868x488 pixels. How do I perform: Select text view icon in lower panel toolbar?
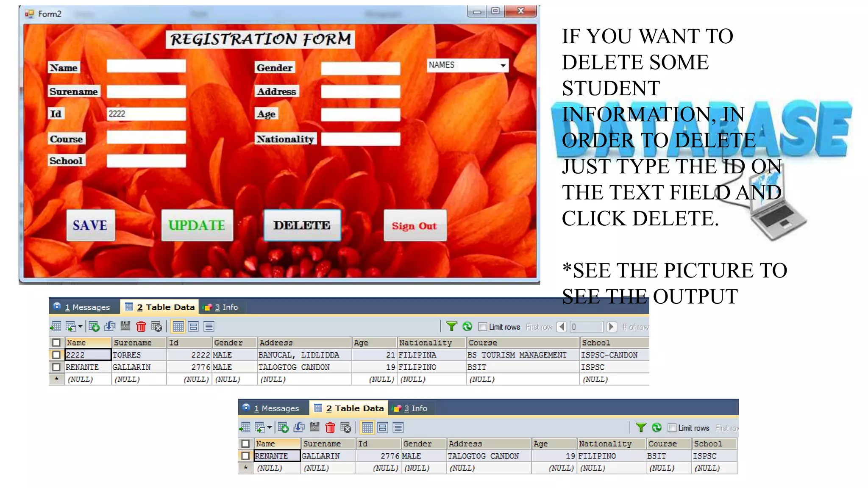pos(398,427)
